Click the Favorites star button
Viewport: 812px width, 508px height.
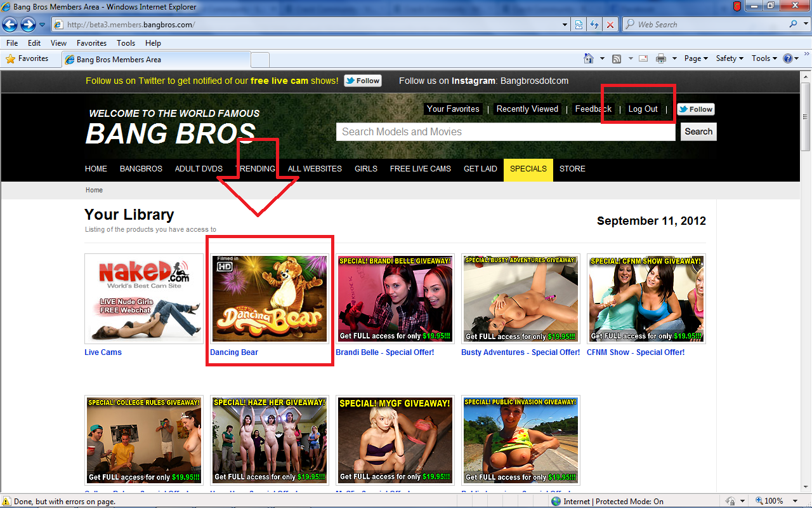[27, 58]
